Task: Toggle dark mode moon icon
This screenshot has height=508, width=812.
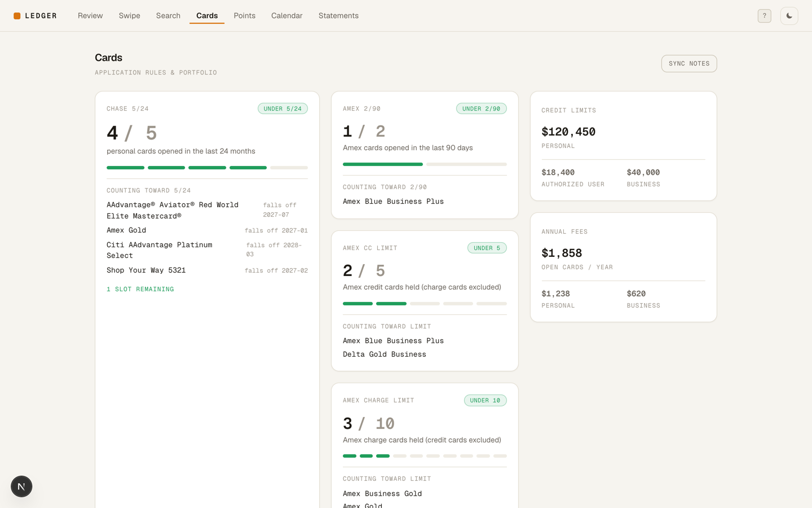Action: (789, 16)
